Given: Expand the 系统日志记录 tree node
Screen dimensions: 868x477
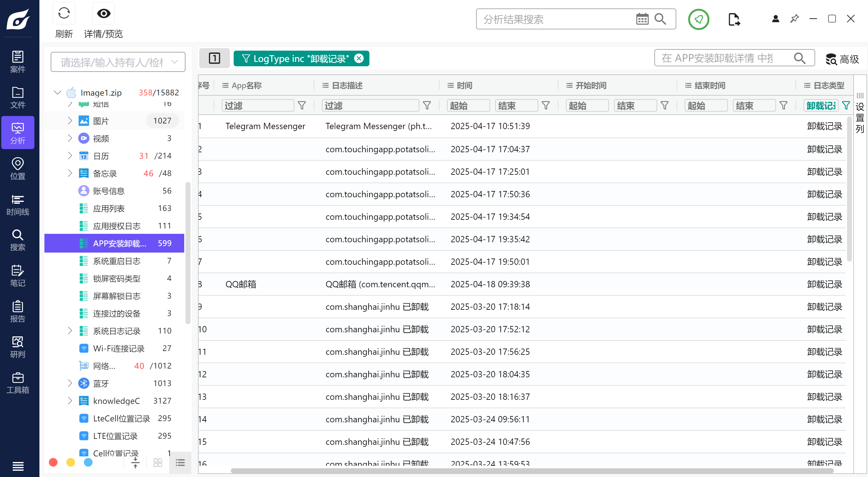Looking at the screenshot, I should click(x=70, y=331).
